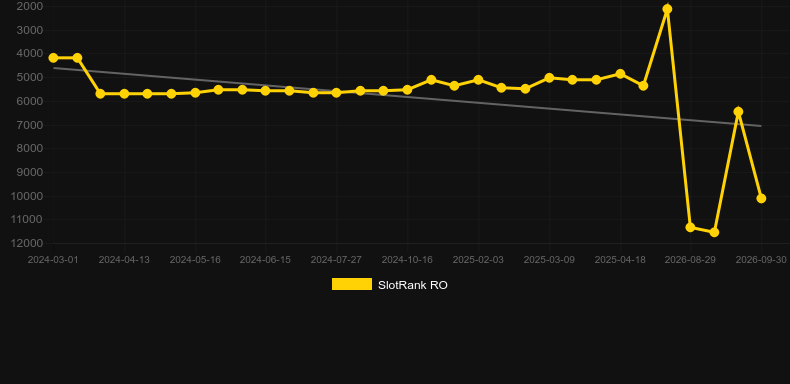Select the data point above 2024-10-16

pos(407,90)
